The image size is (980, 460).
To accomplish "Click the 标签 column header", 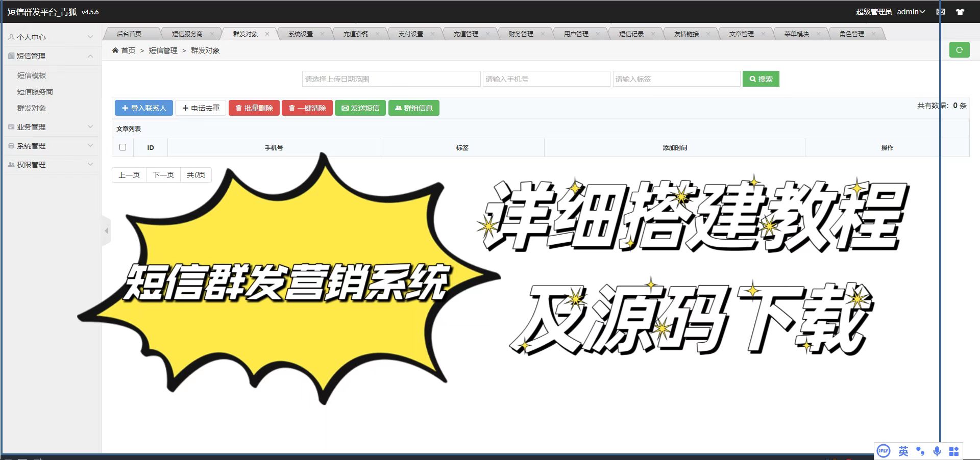I will (x=462, y=147).
